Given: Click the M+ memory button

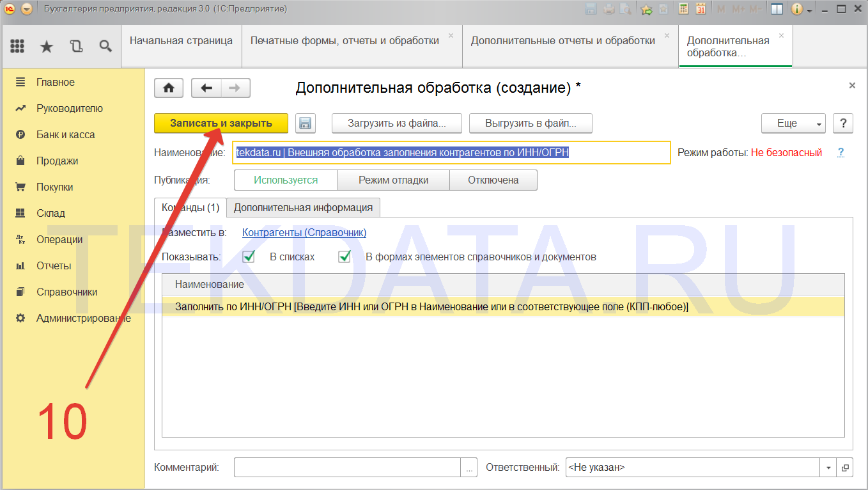Looking at the screenshot, I should 738,9.
